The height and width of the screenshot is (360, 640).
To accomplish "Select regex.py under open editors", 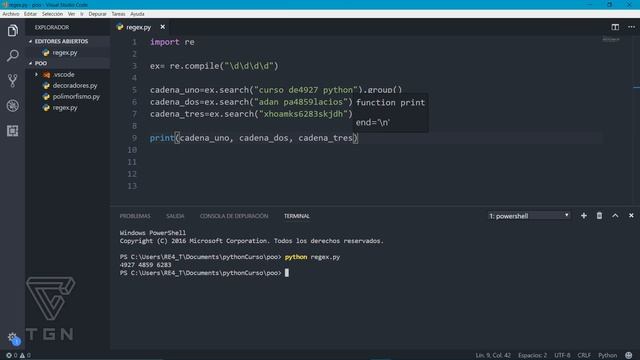I will pyautogui.click(x=65, y=53).
